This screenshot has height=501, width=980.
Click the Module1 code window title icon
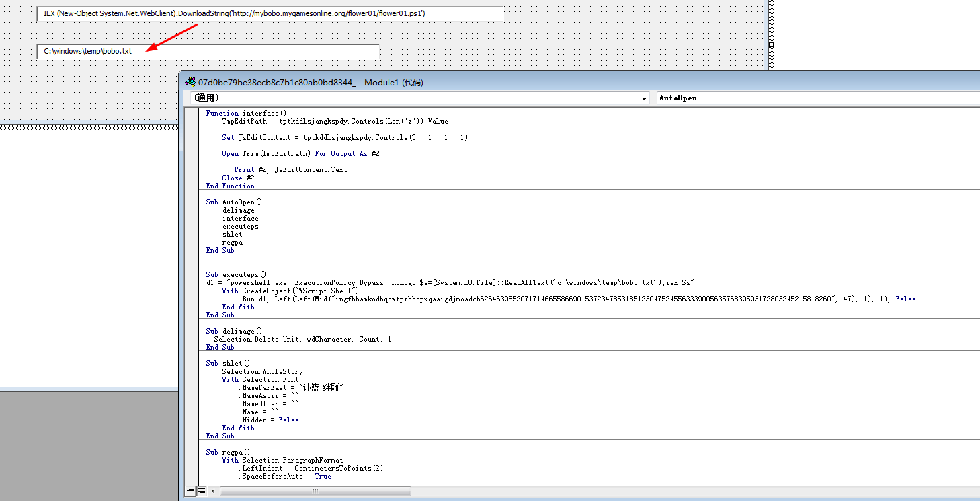click(190, 82)
